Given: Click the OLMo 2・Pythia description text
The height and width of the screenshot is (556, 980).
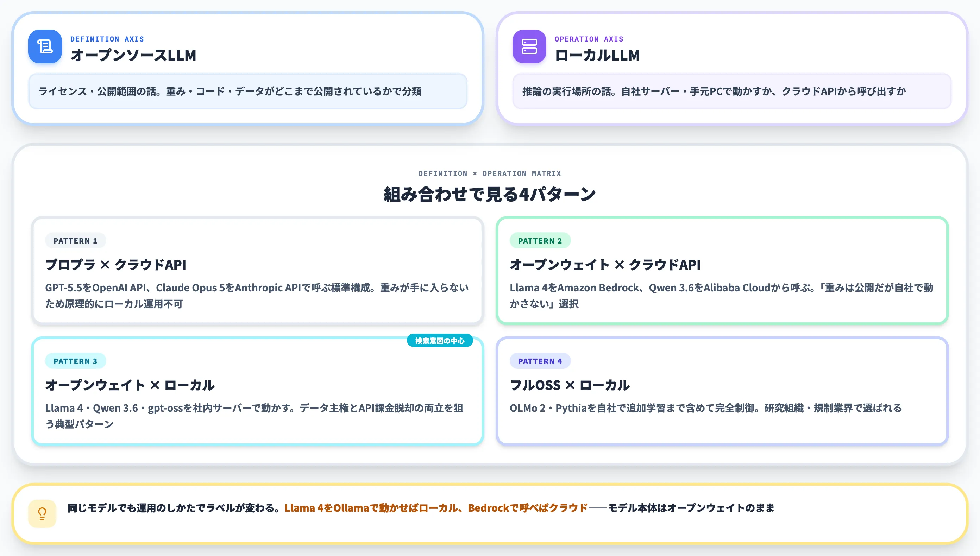Looking at the screenshot, I should click(x=706, y=408).
